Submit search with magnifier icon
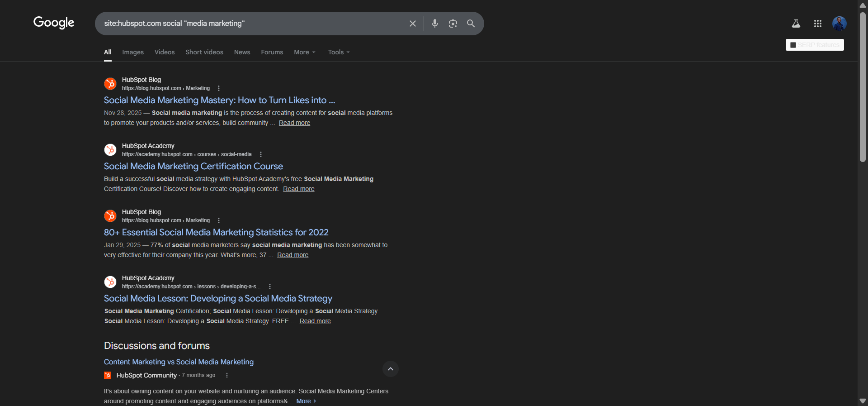The width and height of the screenshot is (868, 406). click(x=471, y=24)
